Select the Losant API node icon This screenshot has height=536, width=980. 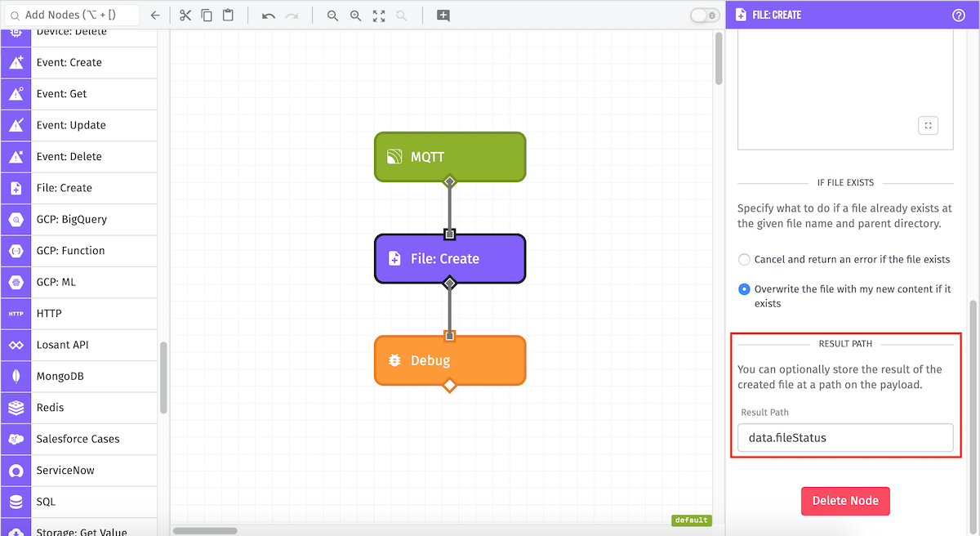(x=16, y=345)
